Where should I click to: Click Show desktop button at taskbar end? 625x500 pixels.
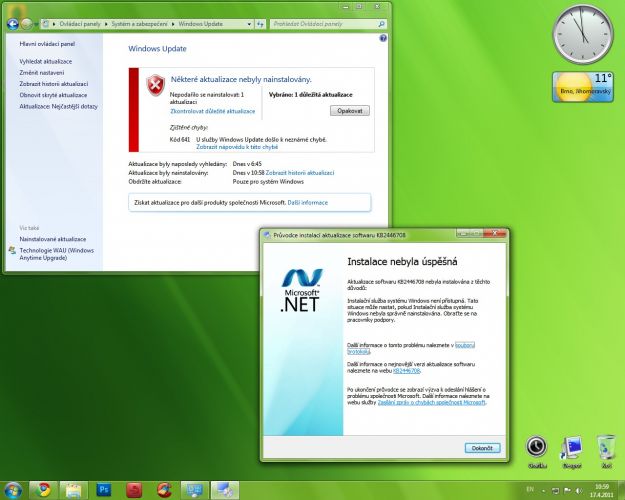pos(621,490)
